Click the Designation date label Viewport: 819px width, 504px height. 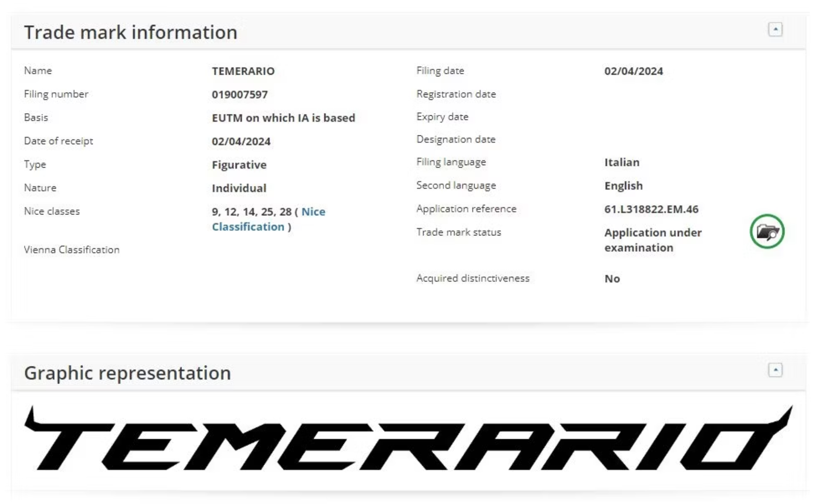(456, 139)
